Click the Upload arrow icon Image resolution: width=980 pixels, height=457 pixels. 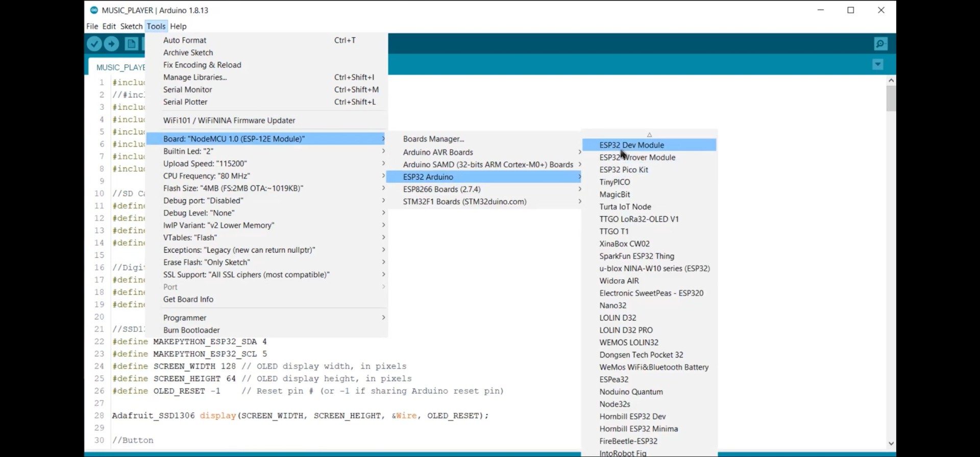[x=112, y=44]
